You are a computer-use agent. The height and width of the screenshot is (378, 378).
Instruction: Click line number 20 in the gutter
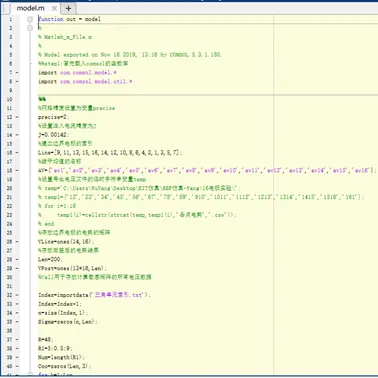click(x=9, y=188)
